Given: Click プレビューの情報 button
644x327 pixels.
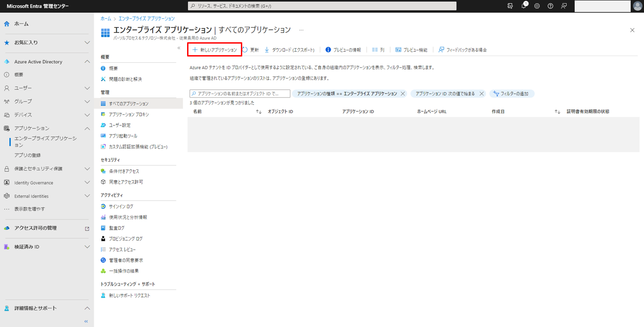Looking at the screenshot, I should [343, 50].
